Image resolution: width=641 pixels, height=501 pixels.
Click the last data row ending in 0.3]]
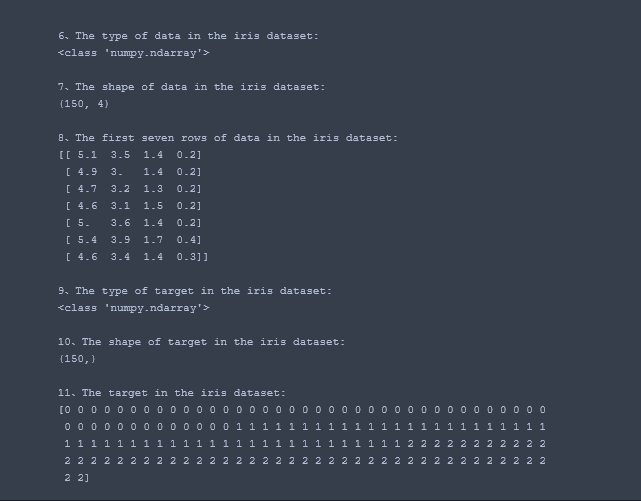pos(136,257)
